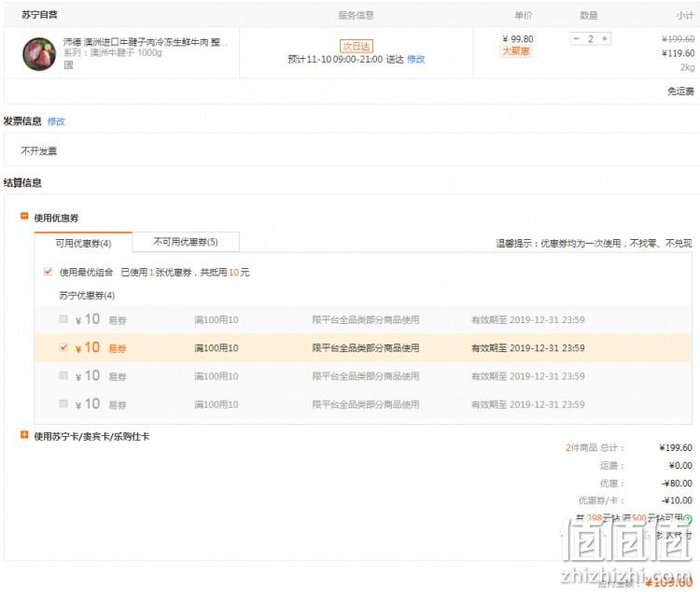Modify the delivery time via 修改 link

tap(415, 59)
